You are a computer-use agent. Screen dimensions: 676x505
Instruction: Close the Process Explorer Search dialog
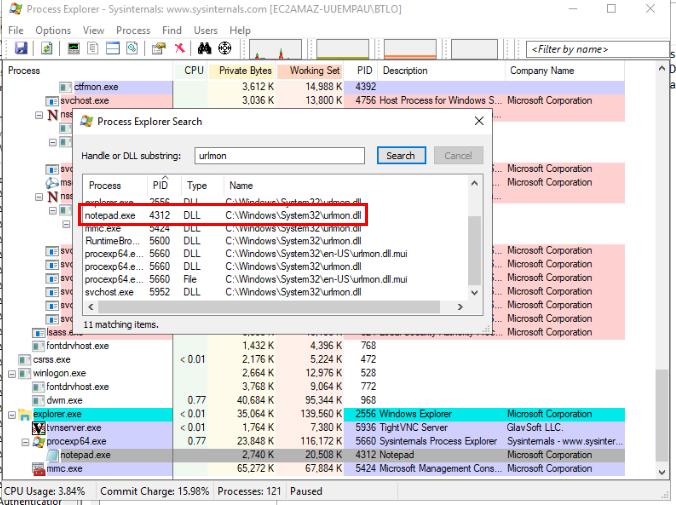(x=479, y=121)
